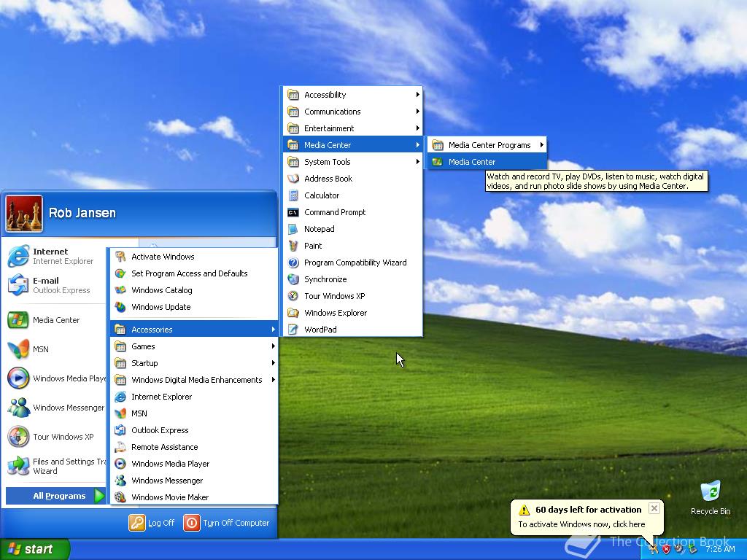Expand Media Center Programs submenu
This screenshot has width=747, height=560.
[487, 145]
